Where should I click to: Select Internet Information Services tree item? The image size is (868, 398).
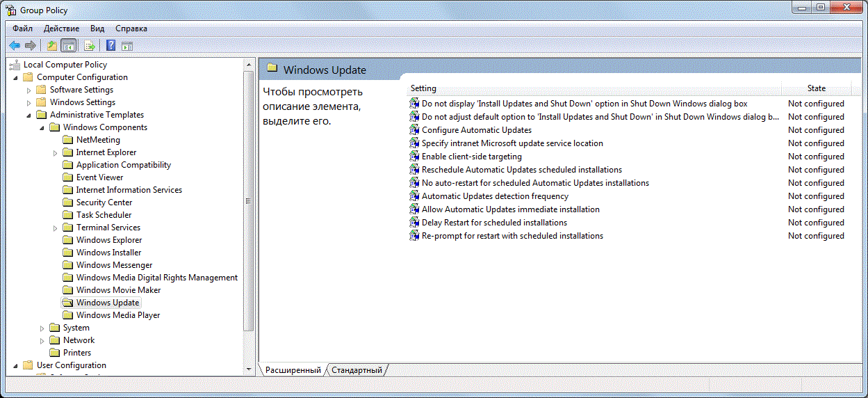coord(129,190)
